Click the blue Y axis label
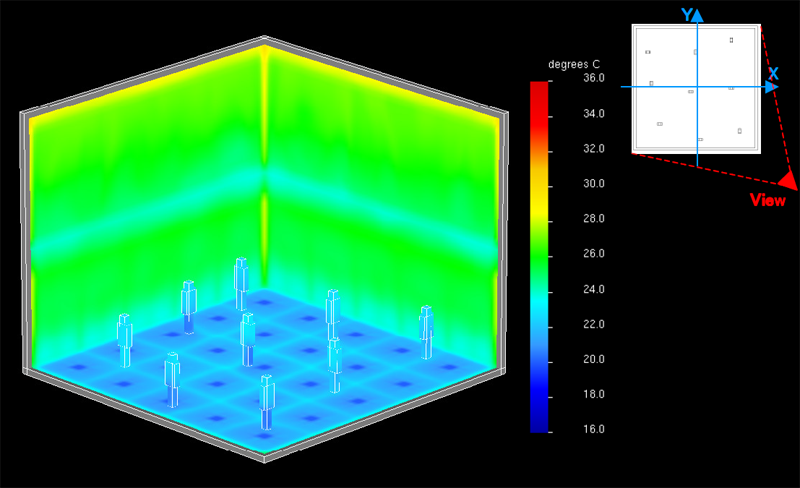The image size is (800, 488). click(687, 15)
